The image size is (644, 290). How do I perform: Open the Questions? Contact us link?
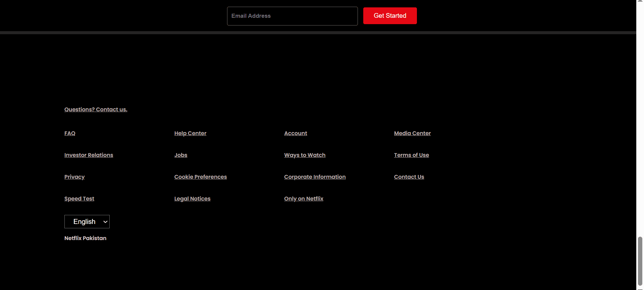(x=96, y=110)
